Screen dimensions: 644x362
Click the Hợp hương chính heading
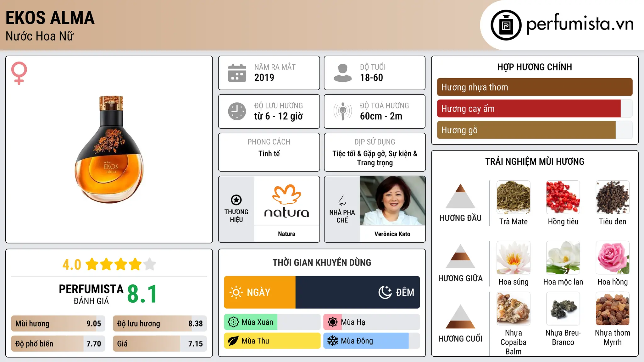click(x=535, y=67)
